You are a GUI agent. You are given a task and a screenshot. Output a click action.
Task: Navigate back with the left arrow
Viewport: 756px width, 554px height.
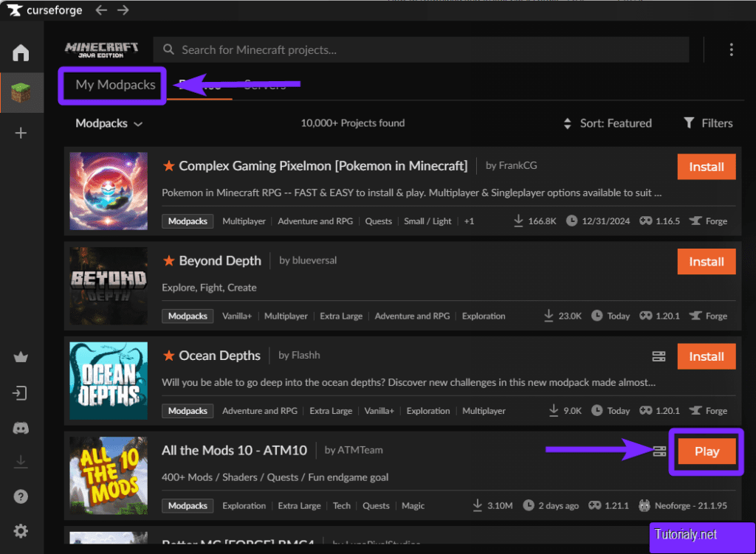click(101, 10)
